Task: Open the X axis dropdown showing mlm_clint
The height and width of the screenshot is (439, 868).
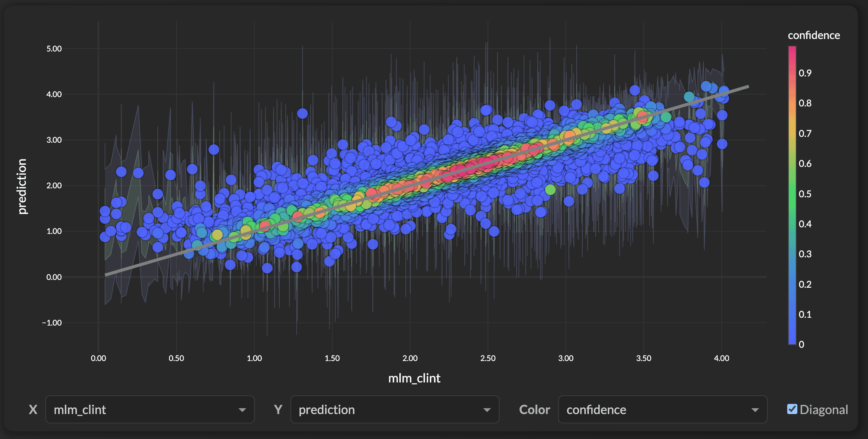Action: (x=149, y=409)
